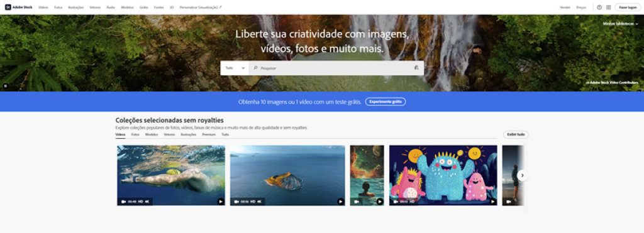Click camera icon on island video

236,202
